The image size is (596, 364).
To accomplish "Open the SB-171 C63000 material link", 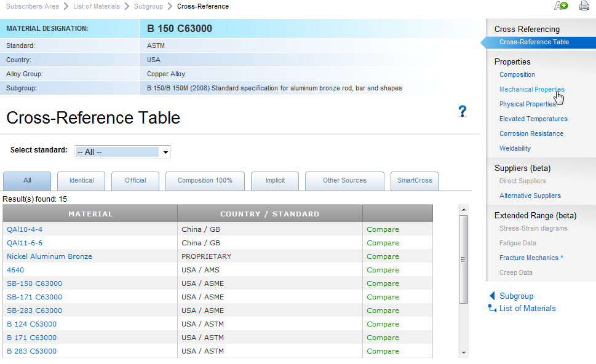I will point(34,297).
